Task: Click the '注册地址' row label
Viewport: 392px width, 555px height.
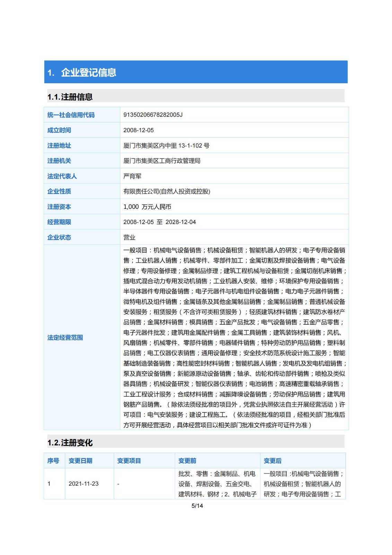Action: [x=59, y=145]
